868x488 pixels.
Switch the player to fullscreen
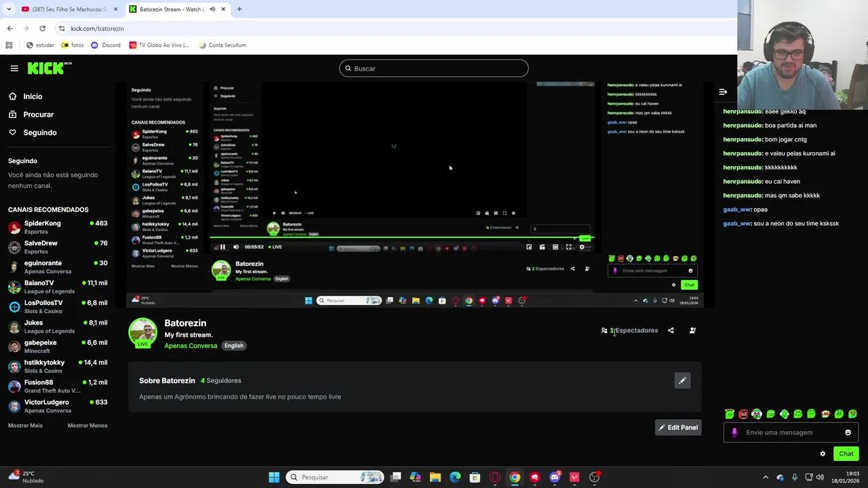(x=568, y=247)
